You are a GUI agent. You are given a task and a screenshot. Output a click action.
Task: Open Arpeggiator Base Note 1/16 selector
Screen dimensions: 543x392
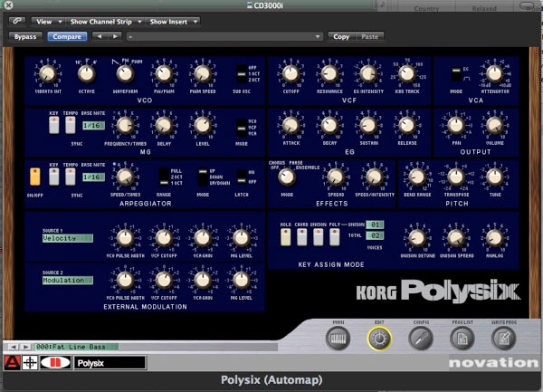[93, 177]
